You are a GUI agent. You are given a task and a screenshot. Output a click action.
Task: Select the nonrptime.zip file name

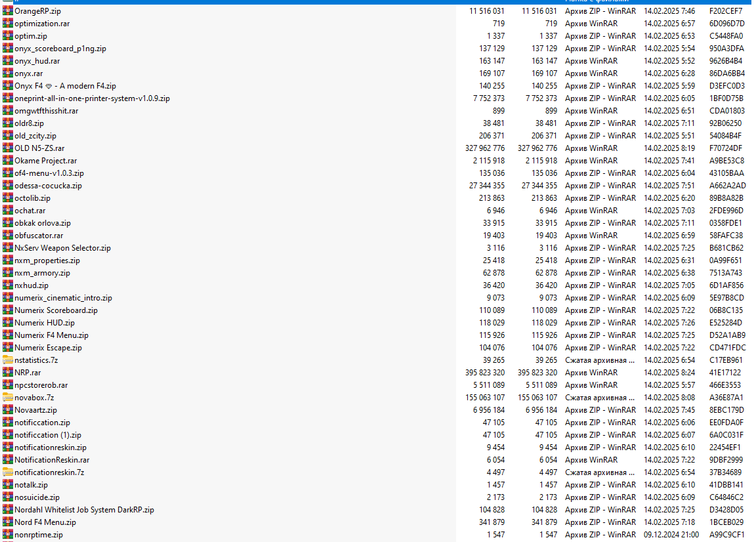tap(39, 535)
